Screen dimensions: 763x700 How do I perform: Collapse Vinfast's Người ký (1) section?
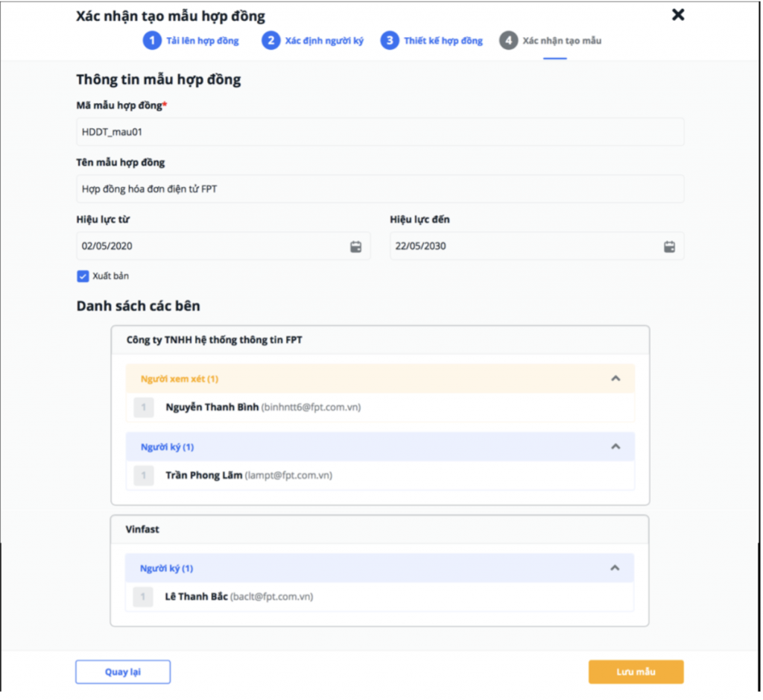coord(615,568)
